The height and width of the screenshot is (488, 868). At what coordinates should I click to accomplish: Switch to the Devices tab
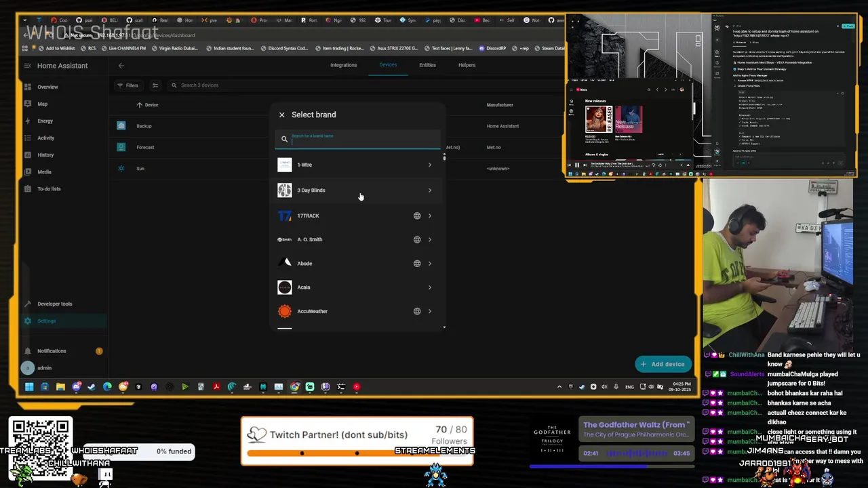pyautogui.click(x=388, y=65)
